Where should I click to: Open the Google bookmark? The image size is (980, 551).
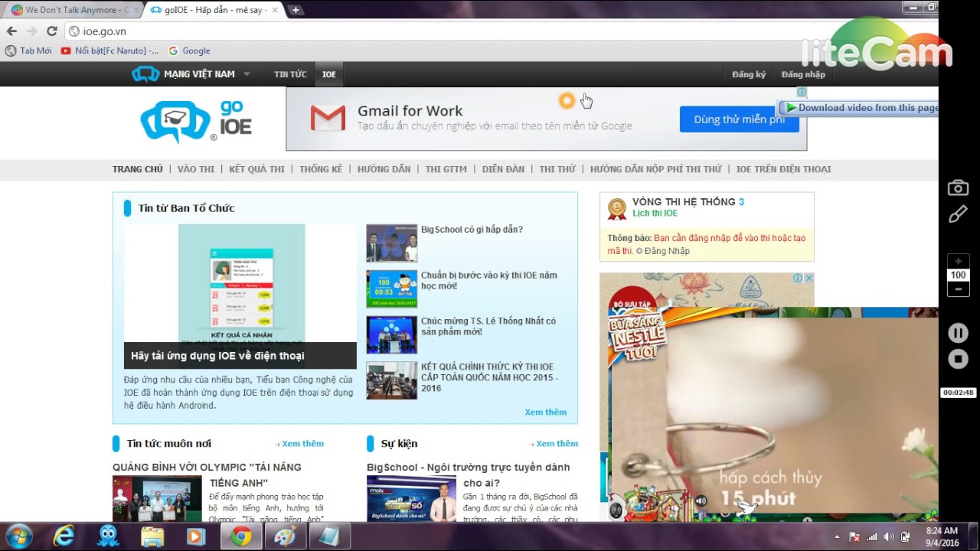[x=189, y=51]
